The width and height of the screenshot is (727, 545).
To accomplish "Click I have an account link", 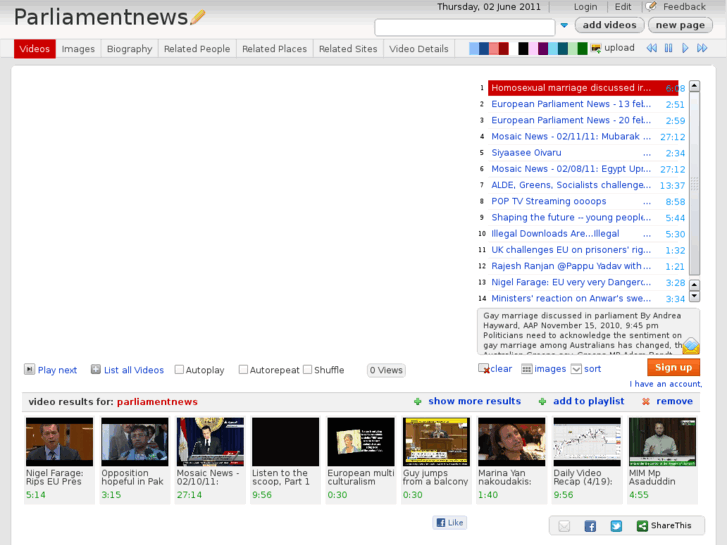I will coord(665,384).
